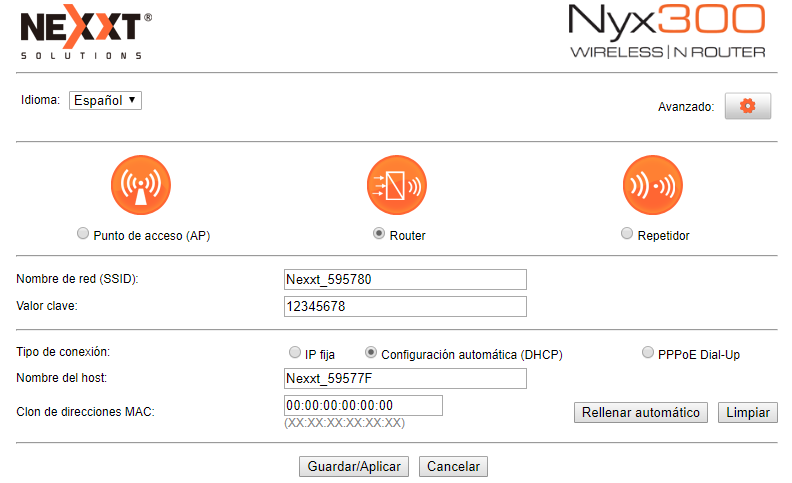
Task: Click the Nexxt Solutions logo
Action: point(86,32)
